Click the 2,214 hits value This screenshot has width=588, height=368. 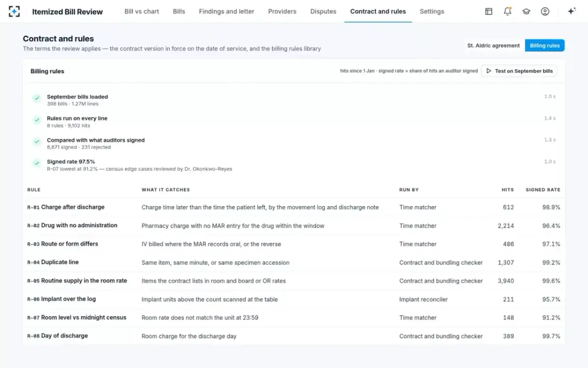[505, 226]
